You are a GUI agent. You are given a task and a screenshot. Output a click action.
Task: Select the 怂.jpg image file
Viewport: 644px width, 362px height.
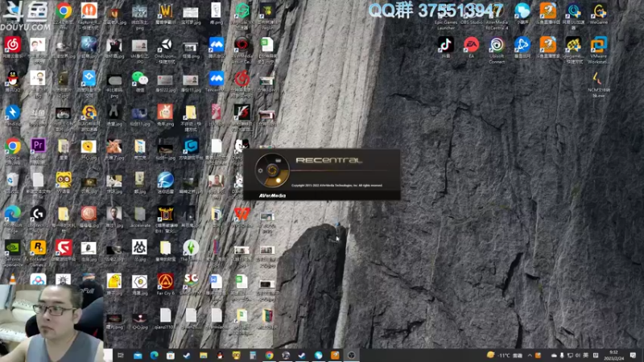pos(139,250)
